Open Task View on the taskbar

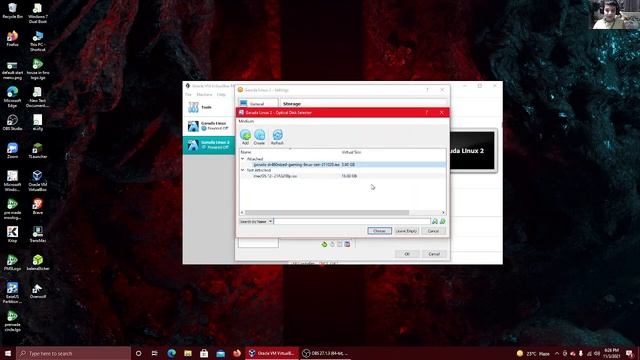click(154, 353)
